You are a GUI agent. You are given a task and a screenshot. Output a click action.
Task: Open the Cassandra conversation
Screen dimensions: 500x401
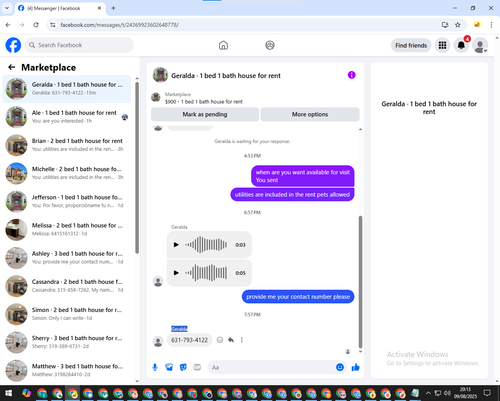coord(67,286)
